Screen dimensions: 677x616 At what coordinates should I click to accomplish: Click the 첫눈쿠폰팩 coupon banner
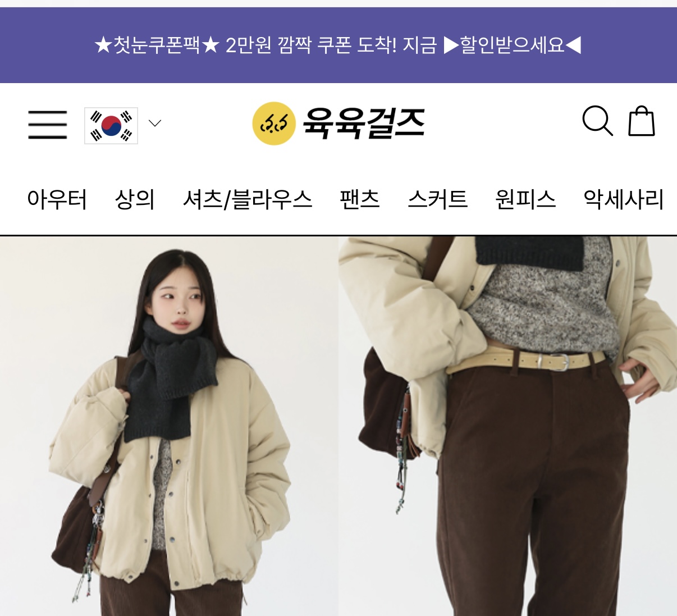click(x=339, y=45)
